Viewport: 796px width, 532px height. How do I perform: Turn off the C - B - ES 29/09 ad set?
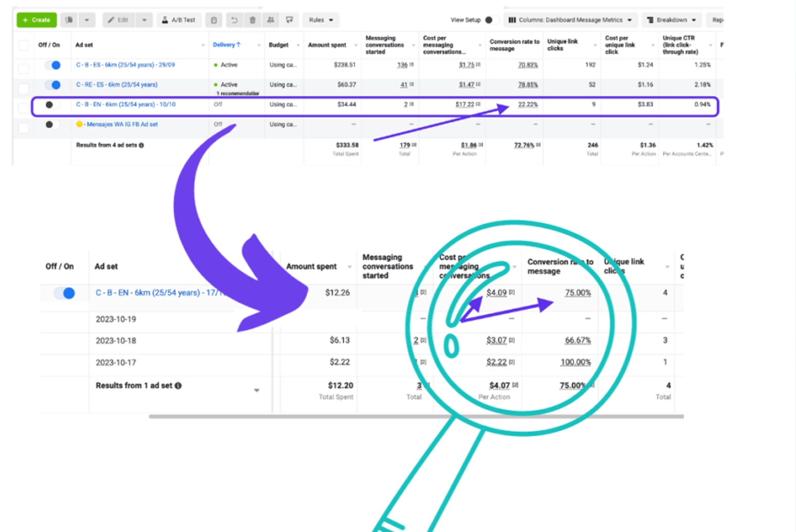click(52, 65)
